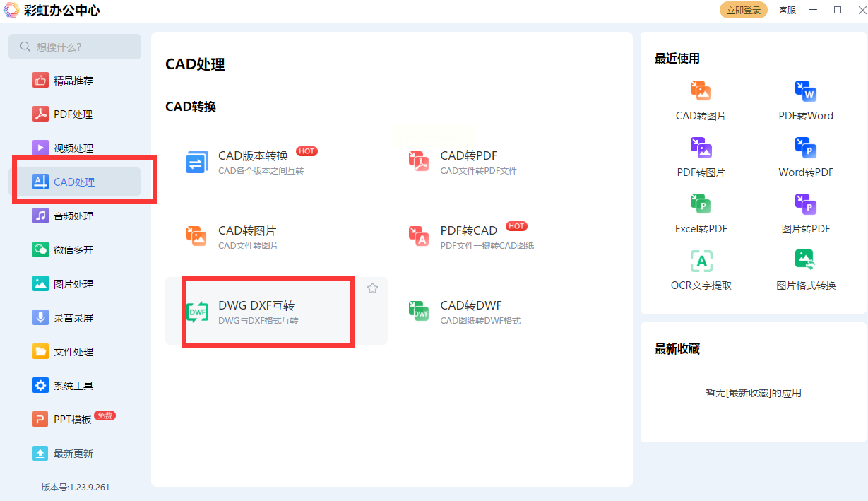Click the CAD版本转换 blue swap icon
Screen dimensions: 868x501
tap(197, 162)
